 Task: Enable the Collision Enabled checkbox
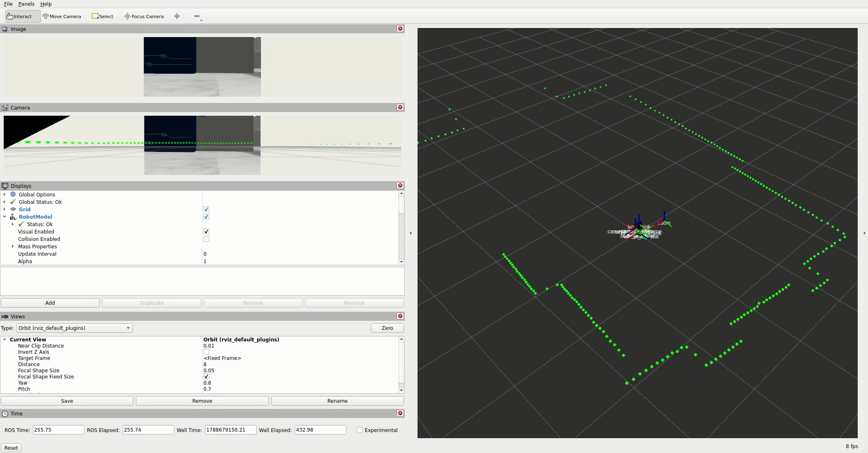pos(206,239)
